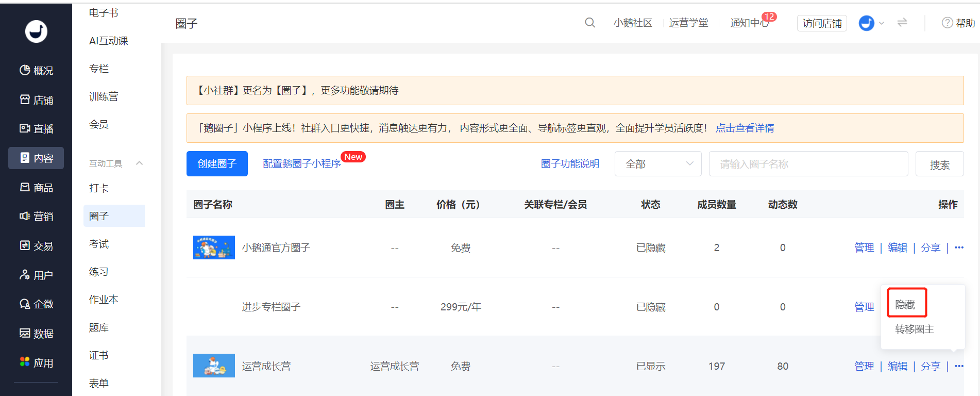This screenshot has width=980, height=396.
Task: Focus the 请输入圈子名称 search field
Action: tap(808, 164)
